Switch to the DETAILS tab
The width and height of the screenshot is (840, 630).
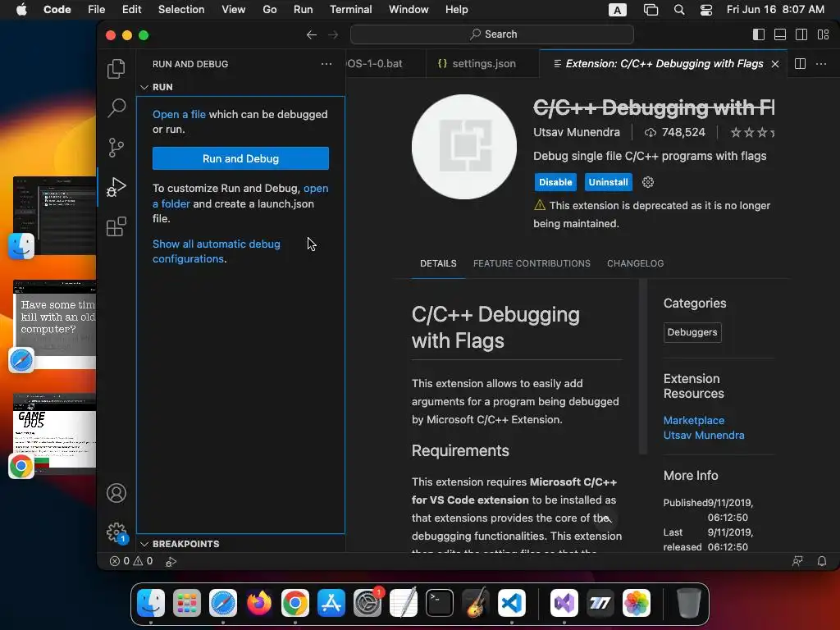pos(438,263)
